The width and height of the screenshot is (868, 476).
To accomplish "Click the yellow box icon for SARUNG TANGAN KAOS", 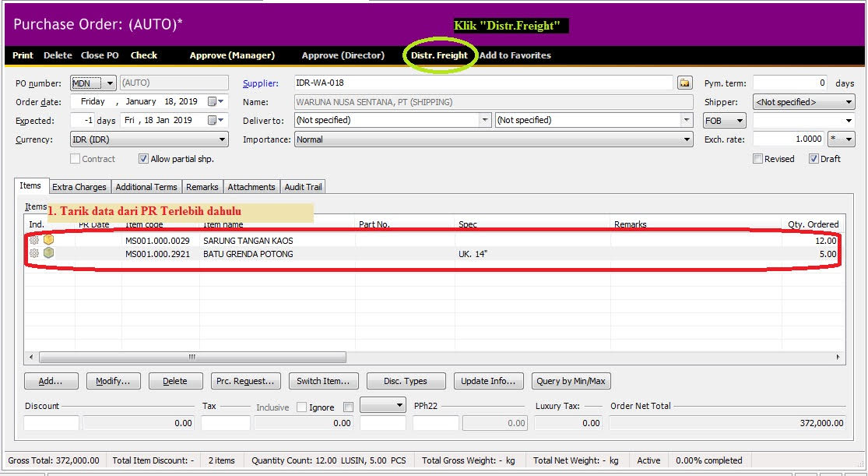I will tap(48, 240).
